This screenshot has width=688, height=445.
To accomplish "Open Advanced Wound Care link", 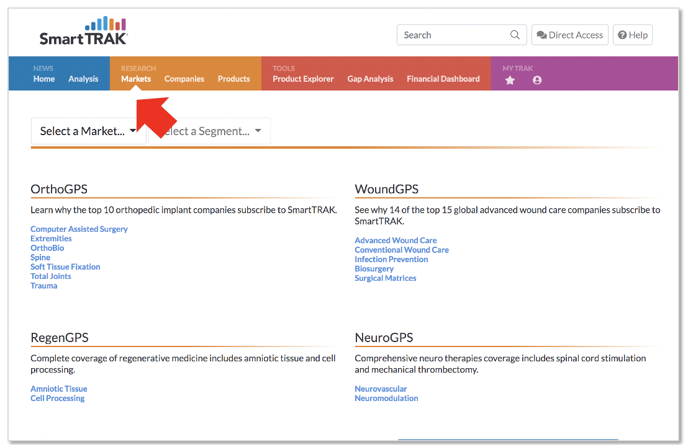I will (396, 240).
